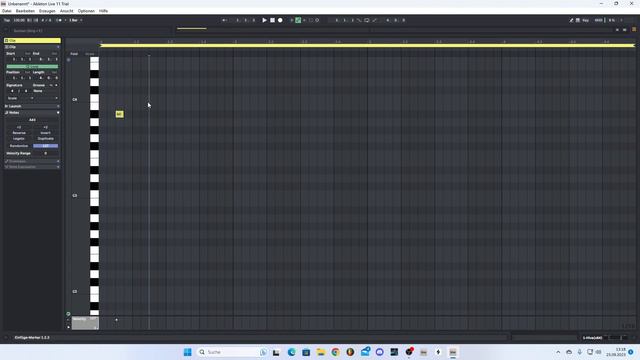Open File Explorer from taskbar

coord(321,352)
